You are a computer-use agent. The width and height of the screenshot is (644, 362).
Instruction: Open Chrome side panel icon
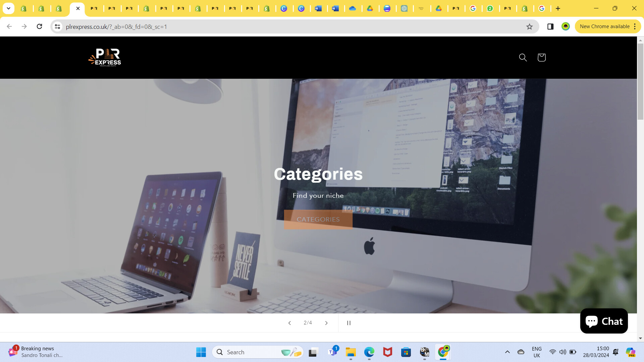click(x=550, y=26)
